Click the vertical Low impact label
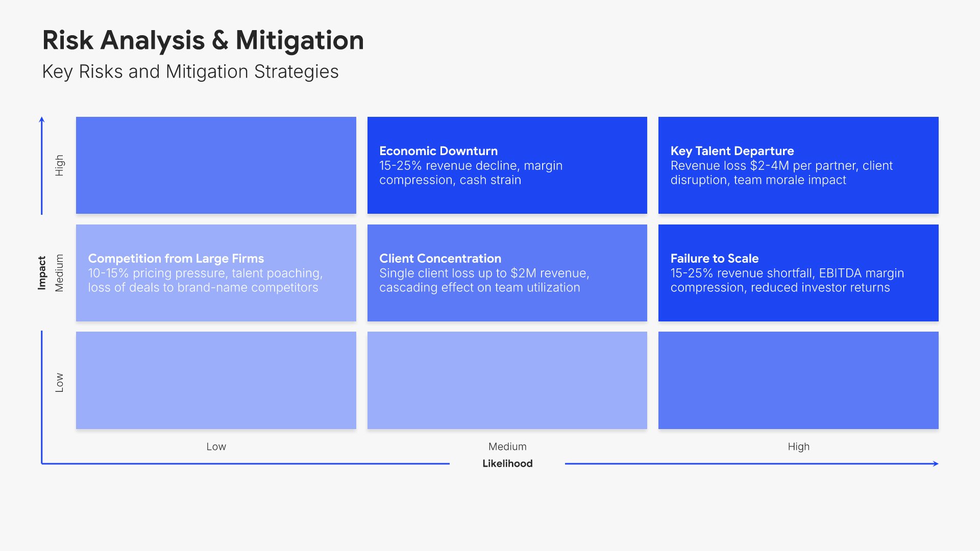980x551 pixels. (x=59, y=382)
